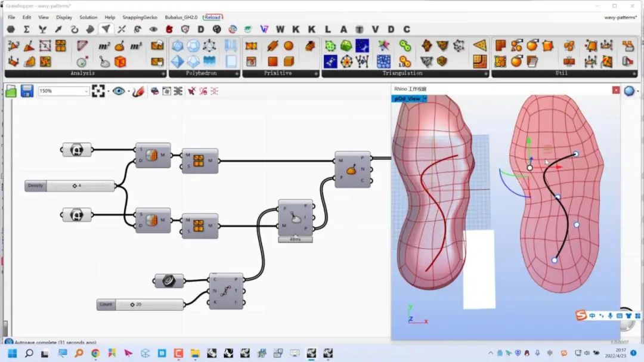Pick the blue circle-packing pattern icon

[383, 61]
